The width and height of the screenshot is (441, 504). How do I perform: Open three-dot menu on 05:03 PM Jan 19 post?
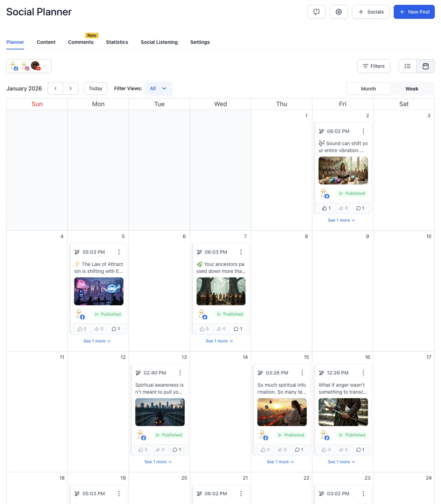119,493
